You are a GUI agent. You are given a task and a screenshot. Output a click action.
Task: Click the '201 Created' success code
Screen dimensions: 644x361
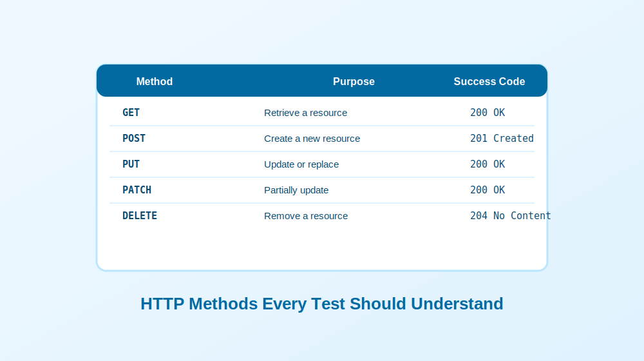[x=502, y=139]
